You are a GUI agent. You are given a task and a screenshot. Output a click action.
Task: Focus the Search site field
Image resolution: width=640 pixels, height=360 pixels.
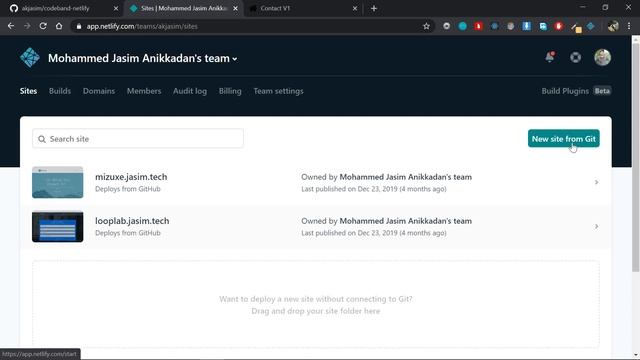[138, 139]
